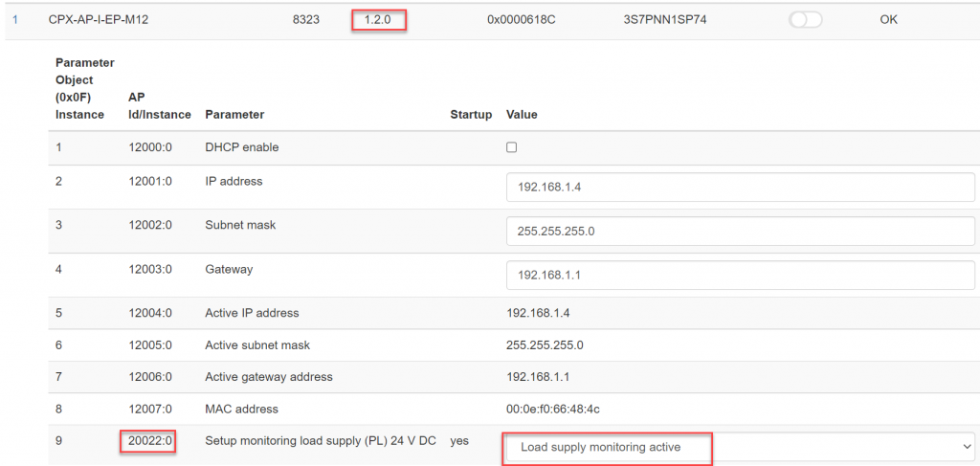Toggle the switch in the CPX-AP-I-EP-M12 row

point(805,20)
